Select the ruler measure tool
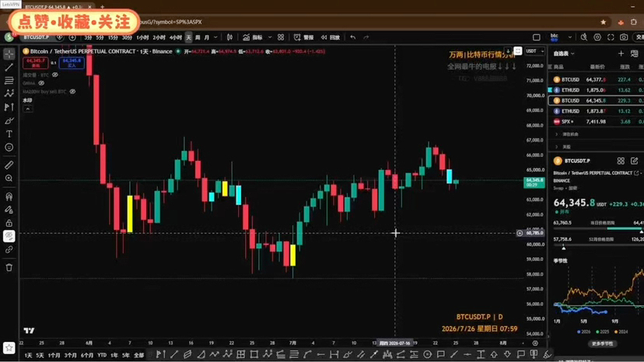The image size is (644, 362). tap(9, 165)
